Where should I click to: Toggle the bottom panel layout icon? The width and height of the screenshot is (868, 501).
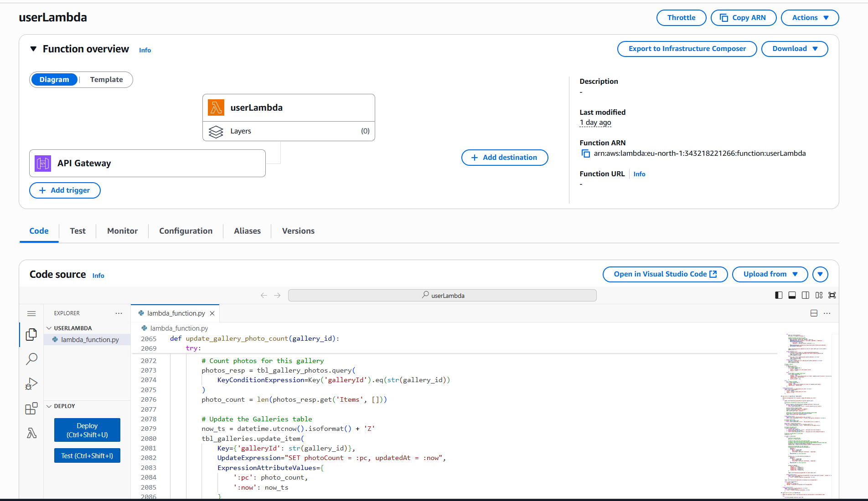pos(792,295)
